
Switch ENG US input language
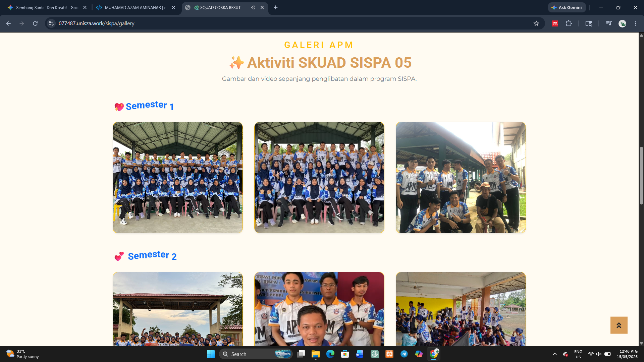click(x=578, y=354)
